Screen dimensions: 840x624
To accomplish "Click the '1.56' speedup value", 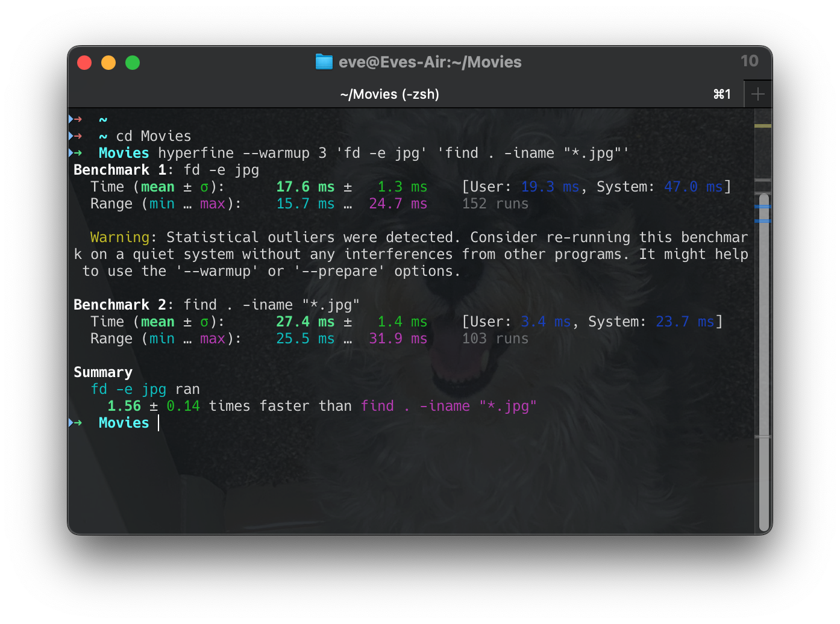I will pos(124,406).
